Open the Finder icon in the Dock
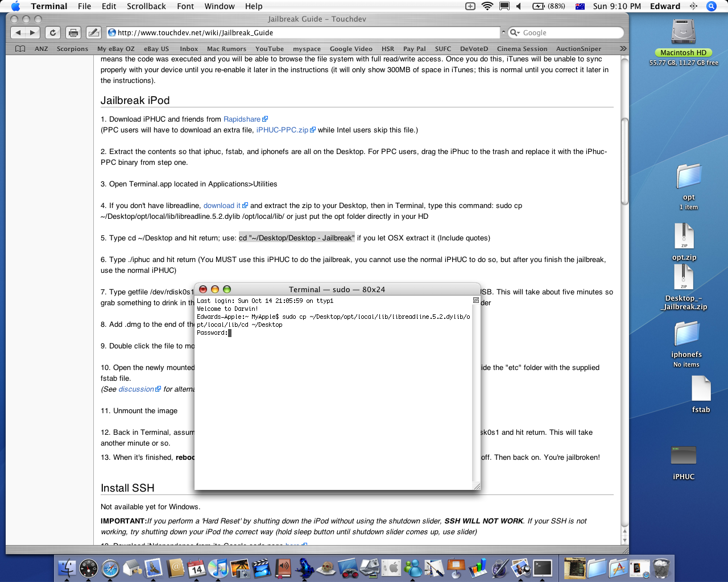This screenshot has width=728, height=582. point(67,568)
